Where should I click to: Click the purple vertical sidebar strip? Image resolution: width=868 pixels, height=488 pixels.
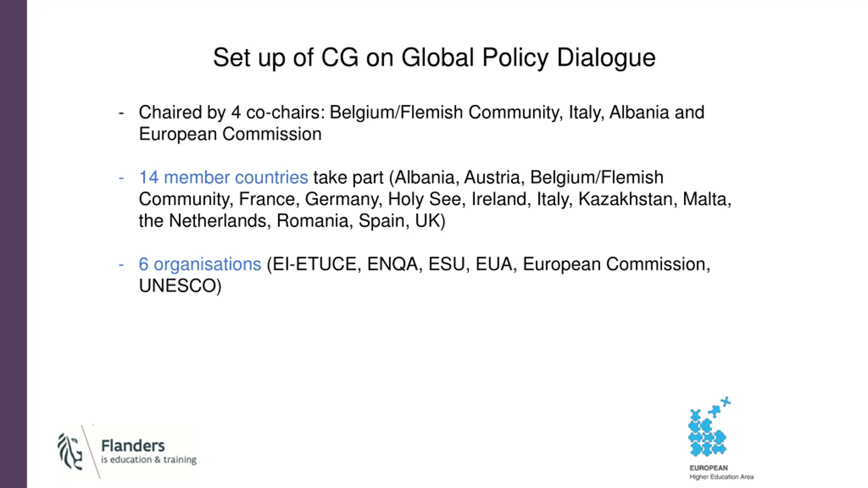coord(14,244)
